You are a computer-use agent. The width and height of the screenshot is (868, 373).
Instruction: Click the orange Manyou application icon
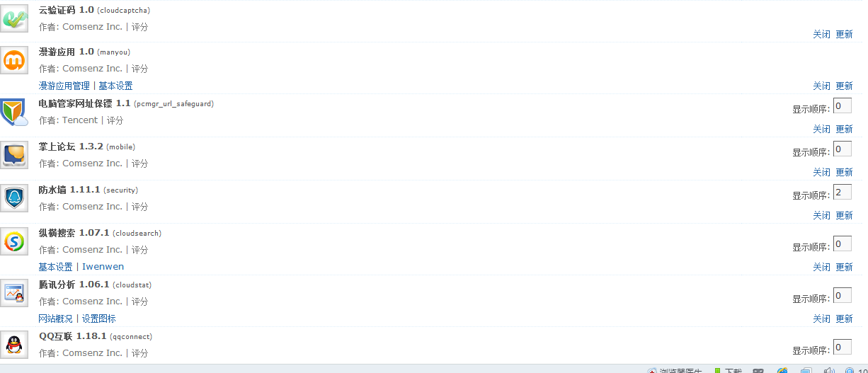pyautogui.click(x=14, y=61)
